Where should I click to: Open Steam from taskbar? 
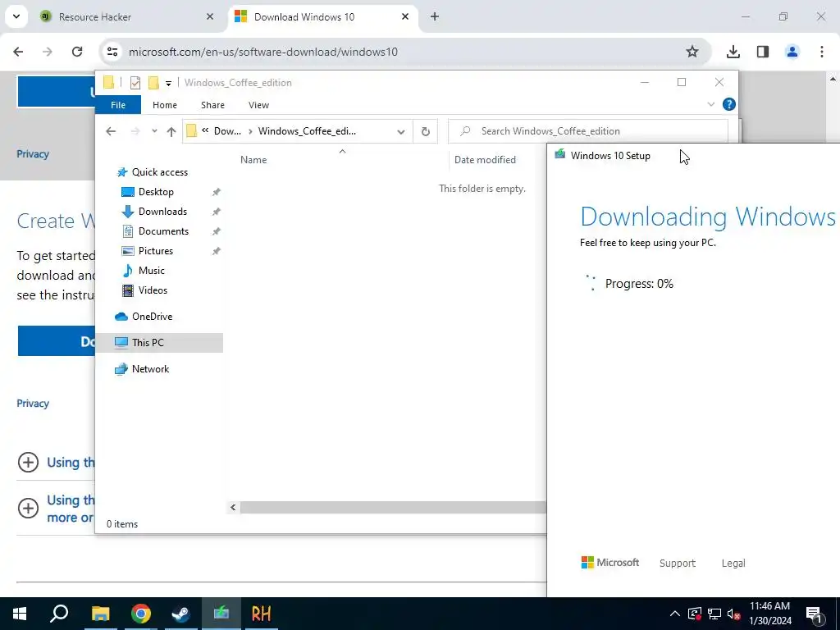[x=180, y=614]
